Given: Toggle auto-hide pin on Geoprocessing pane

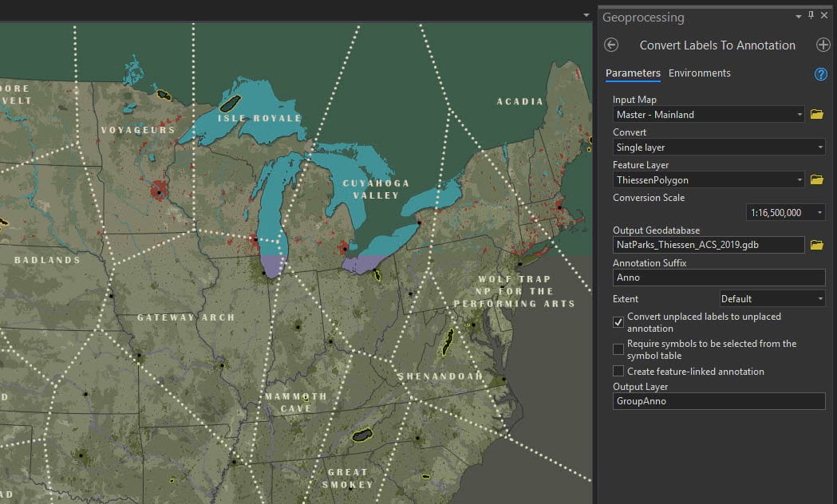Looking at the screenshot, I should tap(811, 15).
